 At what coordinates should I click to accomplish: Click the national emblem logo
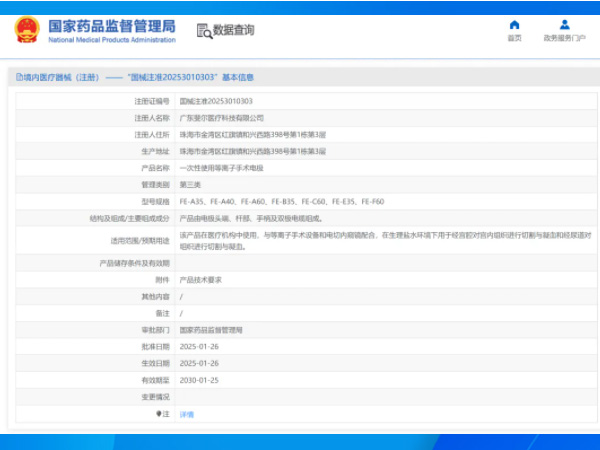click(27, 29)
